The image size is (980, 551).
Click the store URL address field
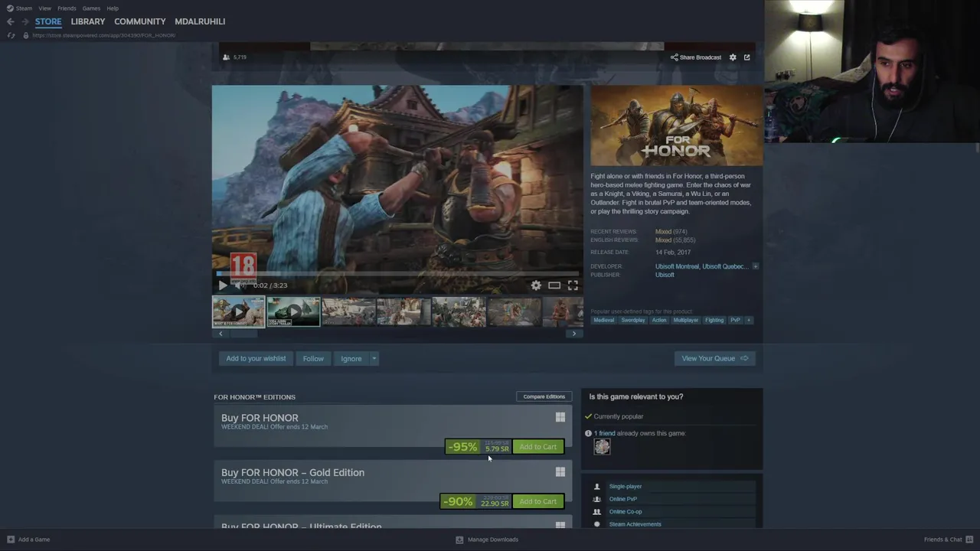pyautogui.click(x=103, y=35)
